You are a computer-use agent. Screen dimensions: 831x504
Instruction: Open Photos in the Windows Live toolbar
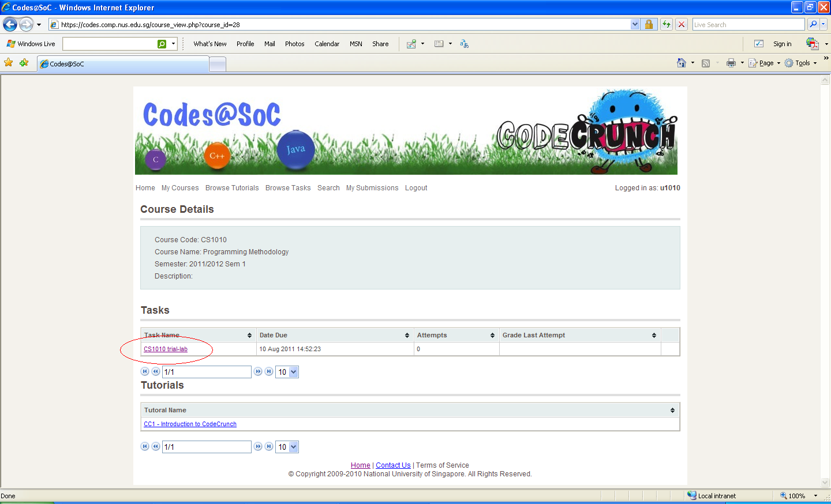[294, 44]
